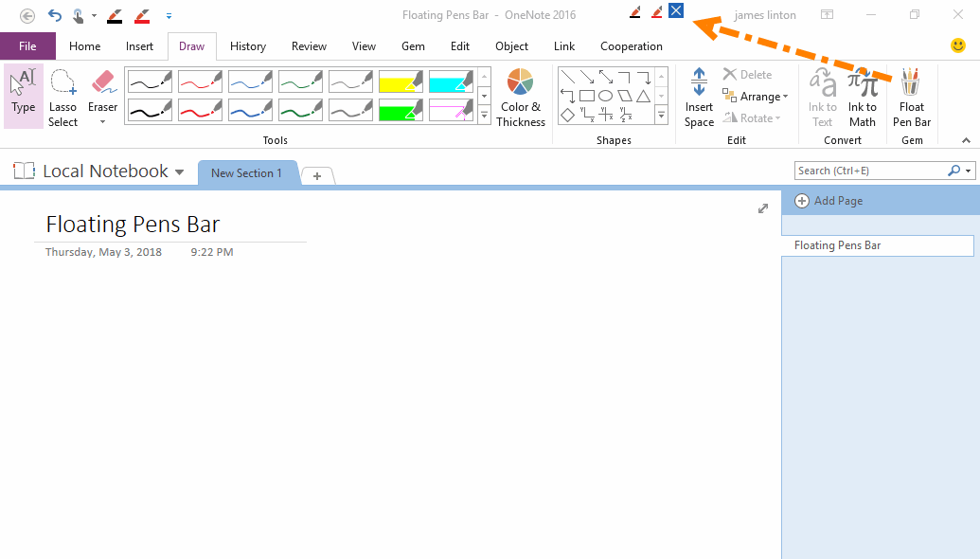This screenshot has width=980, height=559.
Task: Select the thin black pen in Tools gallery
Action: (150, 81)
